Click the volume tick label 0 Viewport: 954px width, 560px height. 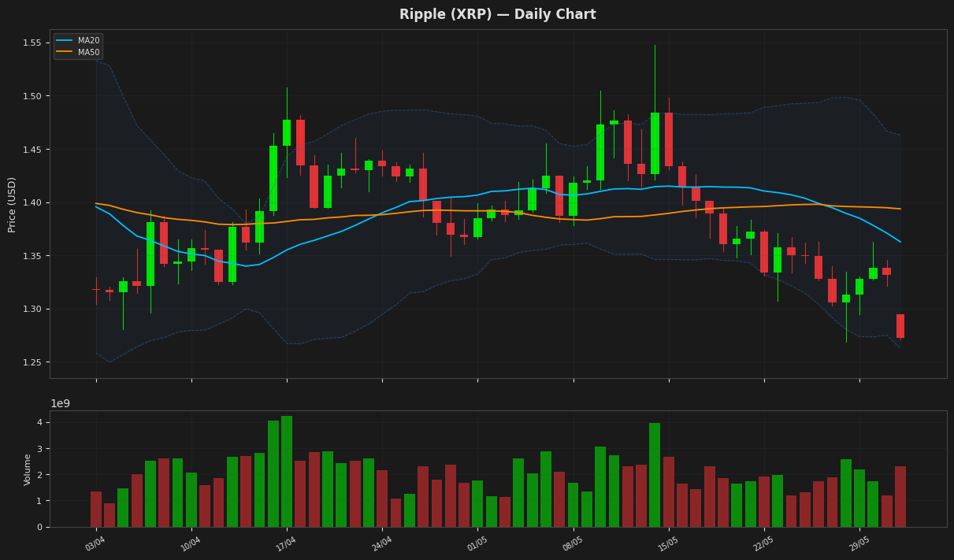40,527
